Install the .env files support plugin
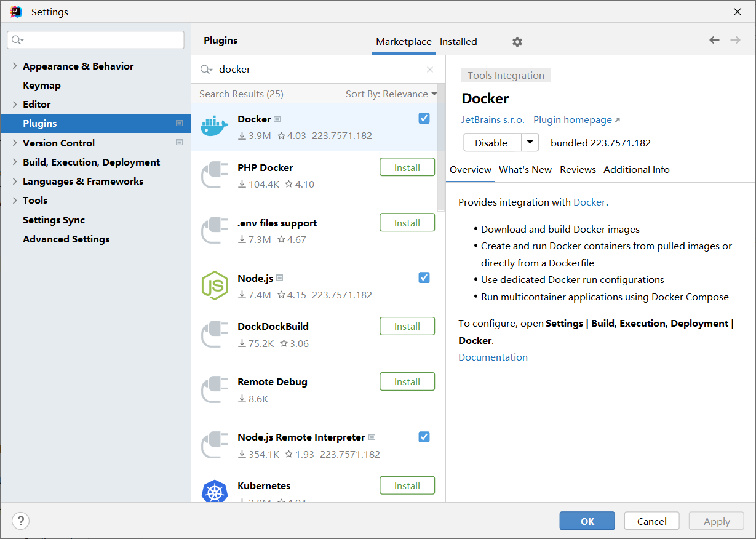This screenshot has height=539, width=756. (407, 223)
